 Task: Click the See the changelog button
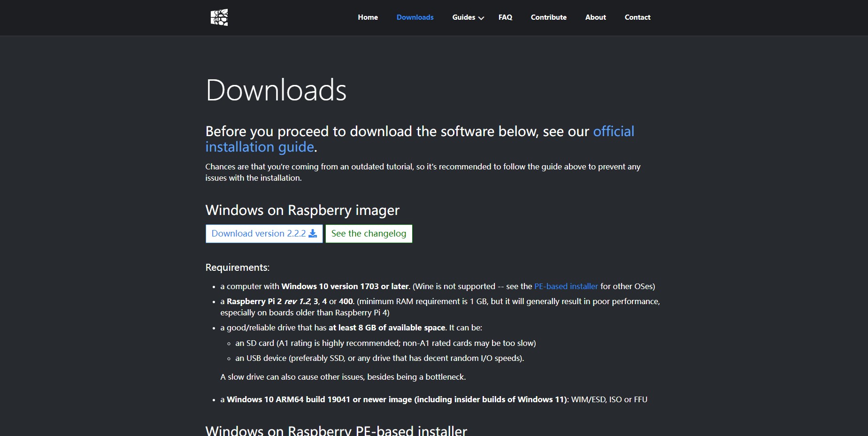(369, 234)
